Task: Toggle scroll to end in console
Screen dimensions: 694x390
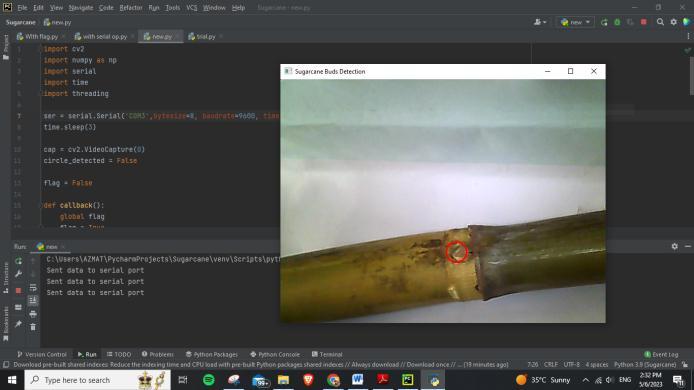Action: (x=33, y=301)
